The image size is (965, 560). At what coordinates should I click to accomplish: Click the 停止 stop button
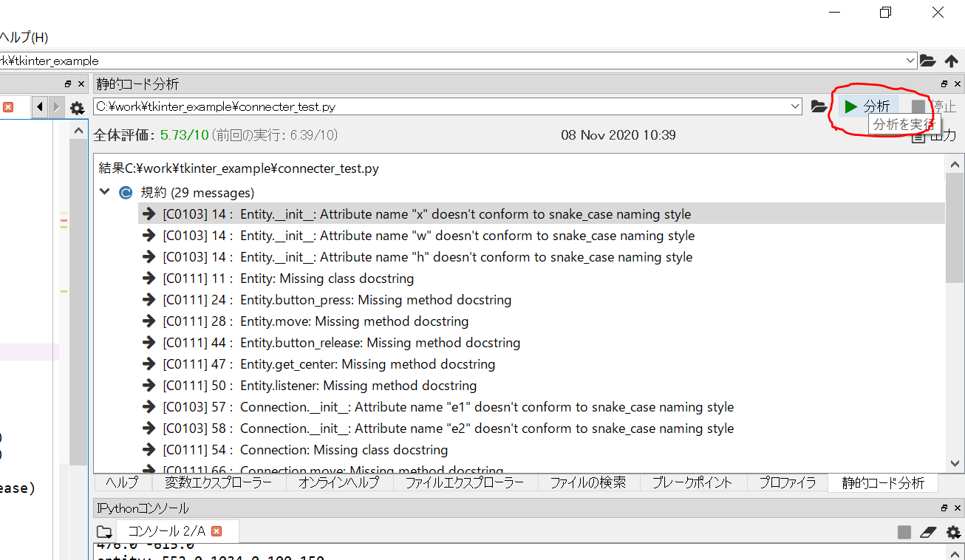click(917, 106)
